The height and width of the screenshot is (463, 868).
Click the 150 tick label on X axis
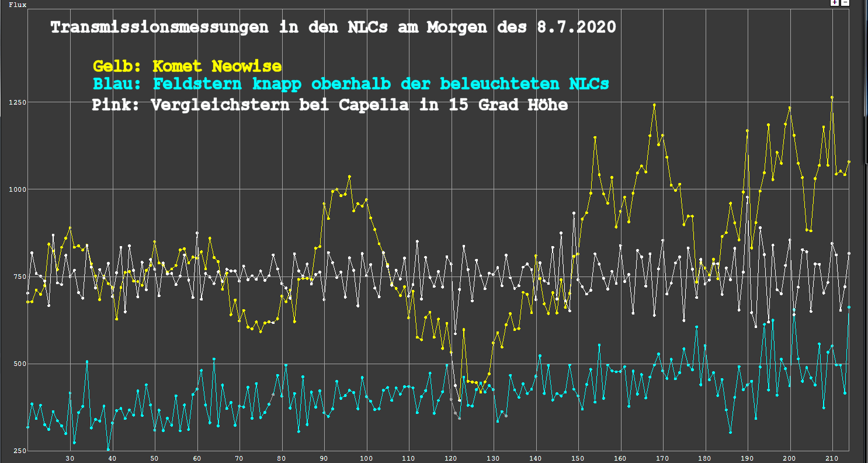coord(578,458)
